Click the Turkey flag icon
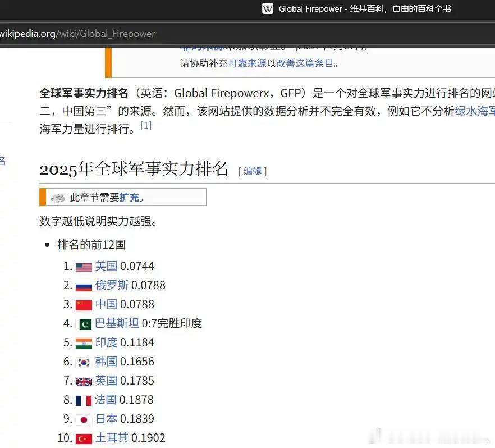 (x=84, y=439)
